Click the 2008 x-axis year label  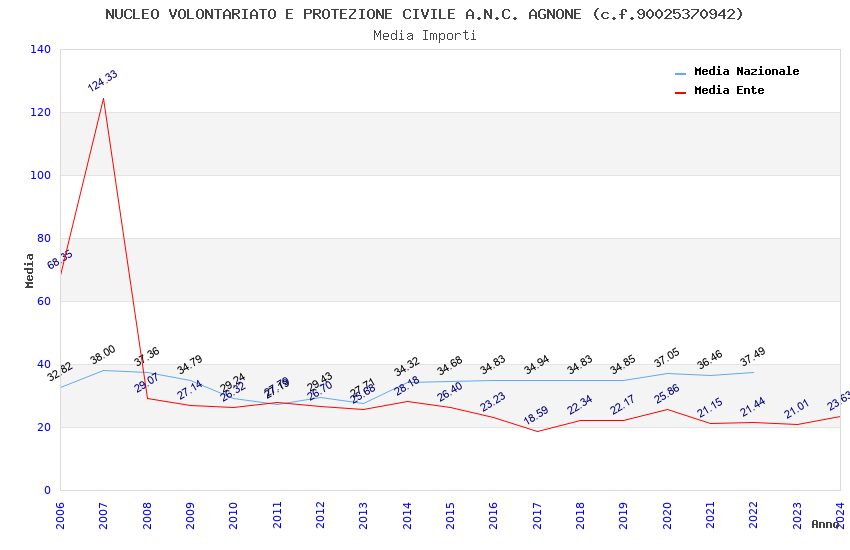coord(146,515)
